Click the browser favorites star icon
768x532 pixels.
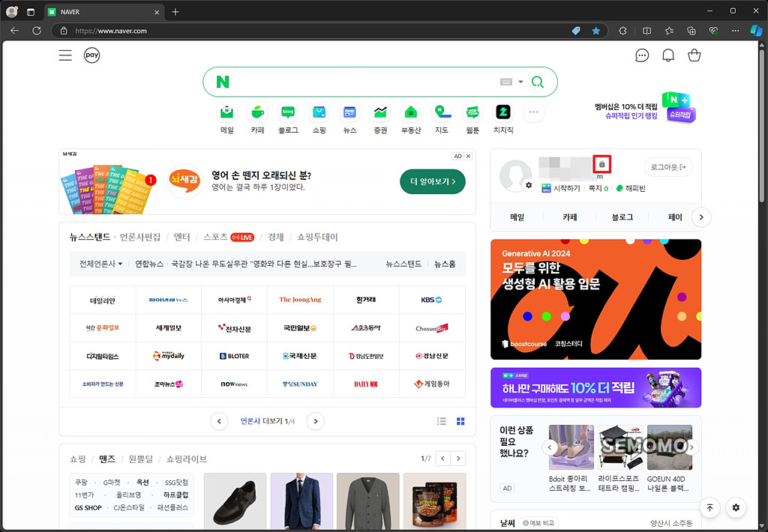pos(595,30)
